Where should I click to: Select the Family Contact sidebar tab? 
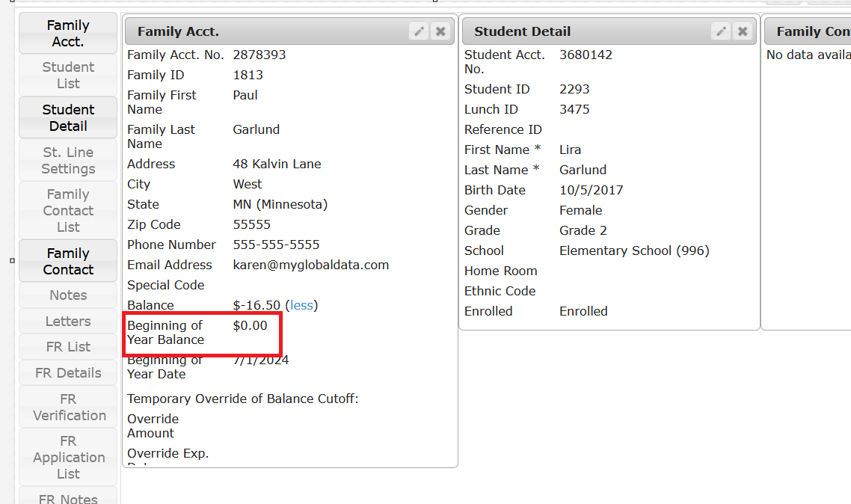(x=68, y=262)
